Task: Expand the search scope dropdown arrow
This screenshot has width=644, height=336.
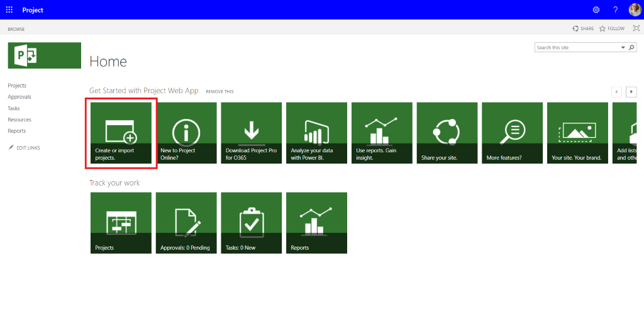Action: point(623,48)
